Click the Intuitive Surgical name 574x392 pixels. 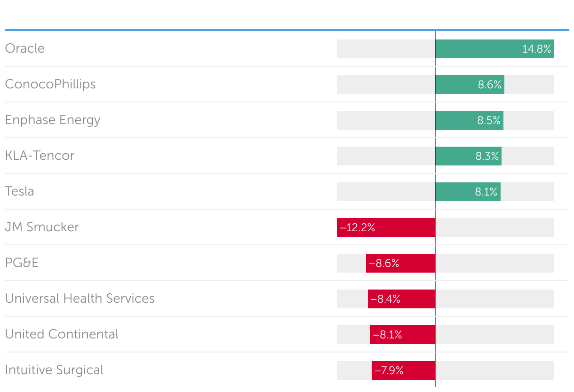pos(54,370)
